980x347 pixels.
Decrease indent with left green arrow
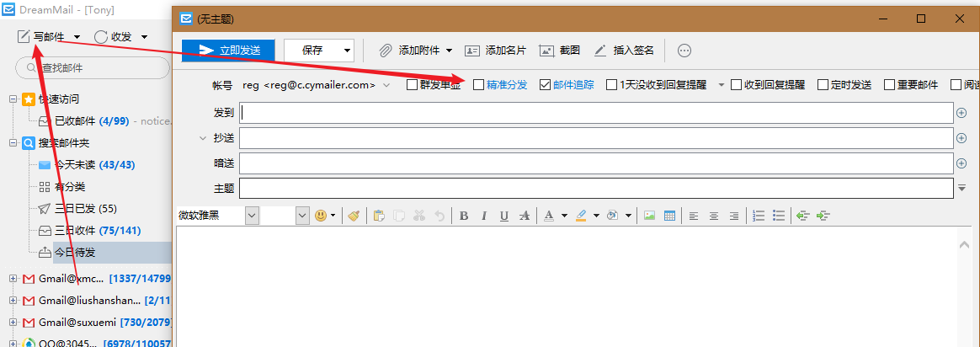tap(803, 216)
